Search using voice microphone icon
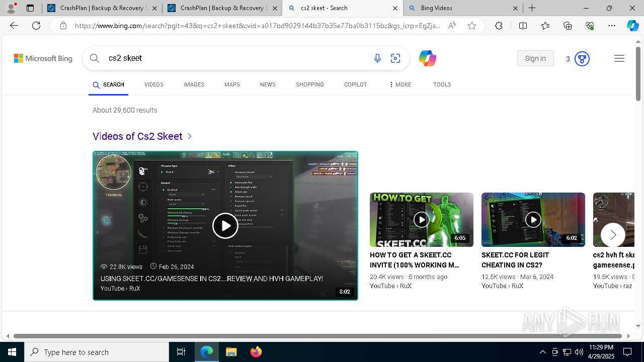 pyautogui.click(x=377, y=58)
